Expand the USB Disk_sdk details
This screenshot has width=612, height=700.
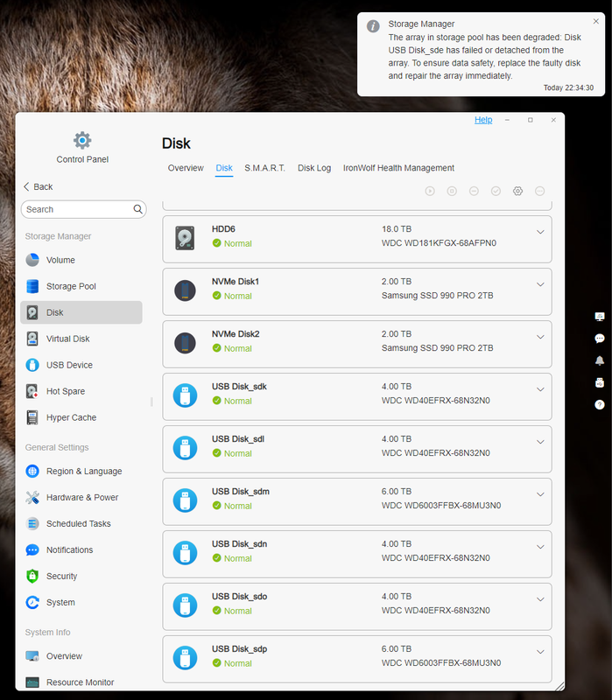tap(540, 389)
